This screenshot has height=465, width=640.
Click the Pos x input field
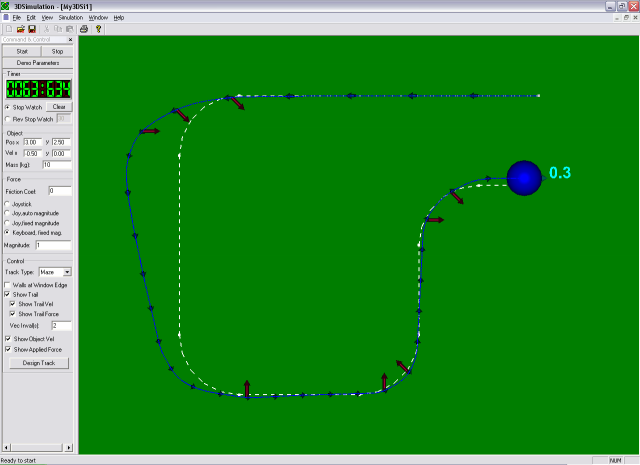tap(32, 142)
